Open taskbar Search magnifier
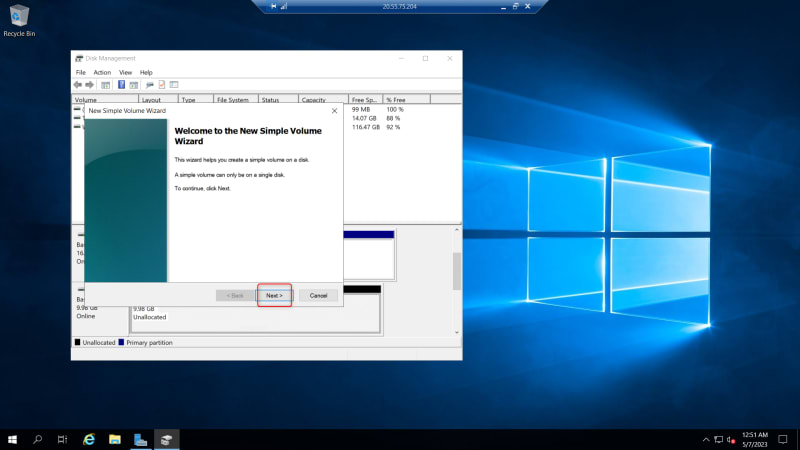Viewport: 800px width, 450px height. click(37, 439)
